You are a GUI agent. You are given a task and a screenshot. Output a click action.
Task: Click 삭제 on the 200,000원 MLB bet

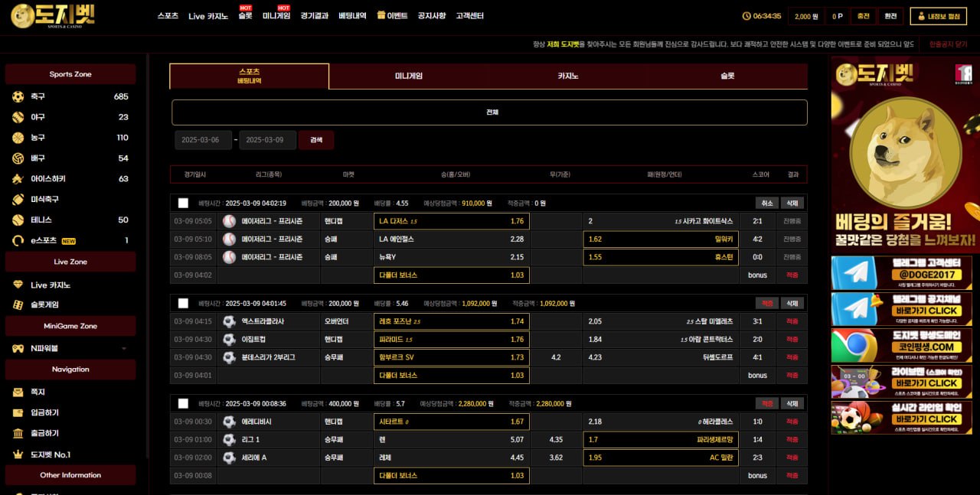tap(792, 204)
